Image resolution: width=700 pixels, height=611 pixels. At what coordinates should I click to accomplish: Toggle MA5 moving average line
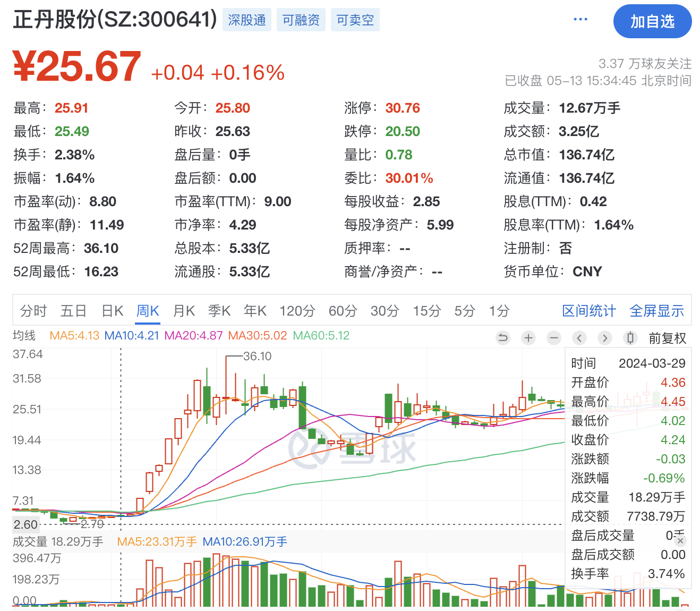click(74, 336)
